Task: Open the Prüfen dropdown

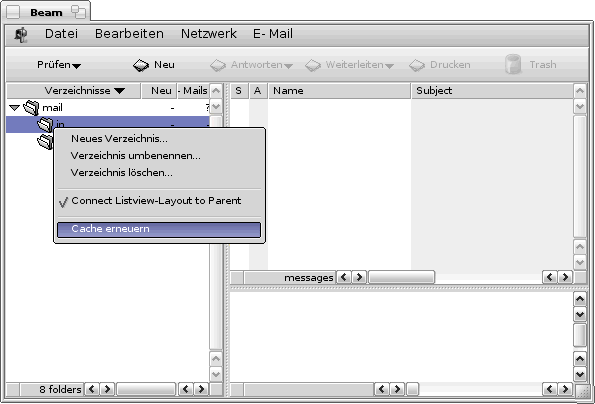Action: coord(59,65)
